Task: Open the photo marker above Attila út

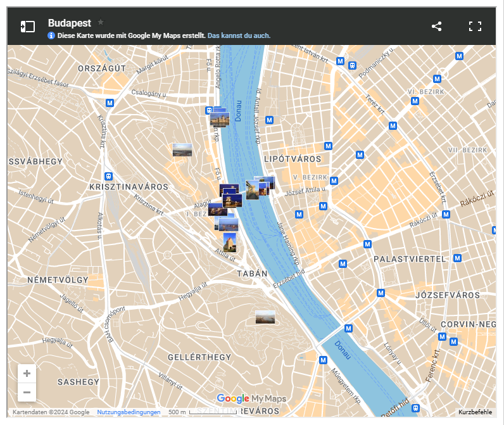Action: (x=229, y=241)
